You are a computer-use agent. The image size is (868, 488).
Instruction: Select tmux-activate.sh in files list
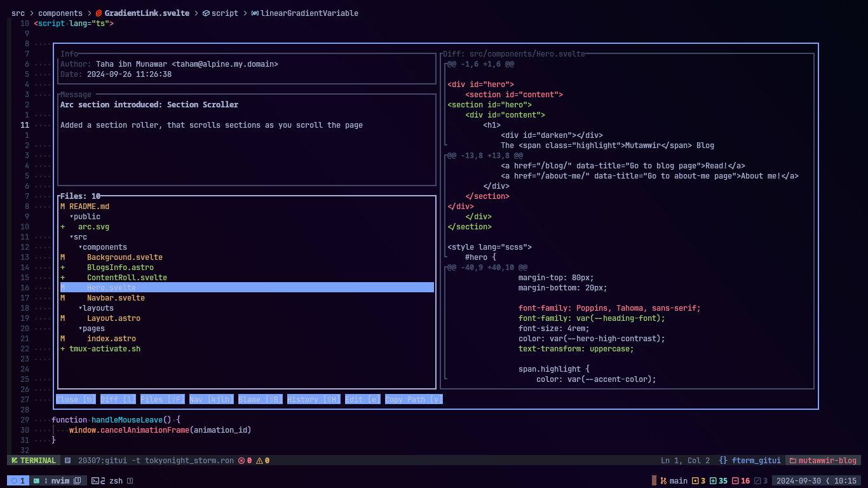(105, 349)
